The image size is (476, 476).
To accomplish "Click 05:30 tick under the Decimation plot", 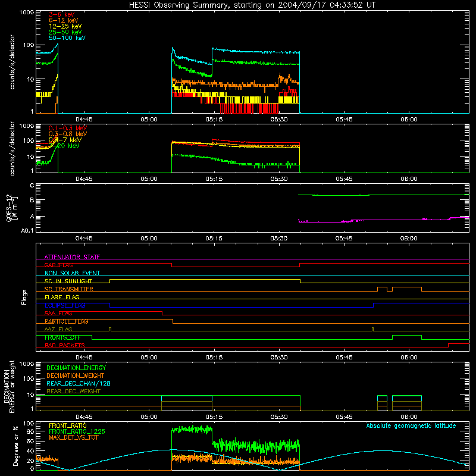I will tap(279, 417).
